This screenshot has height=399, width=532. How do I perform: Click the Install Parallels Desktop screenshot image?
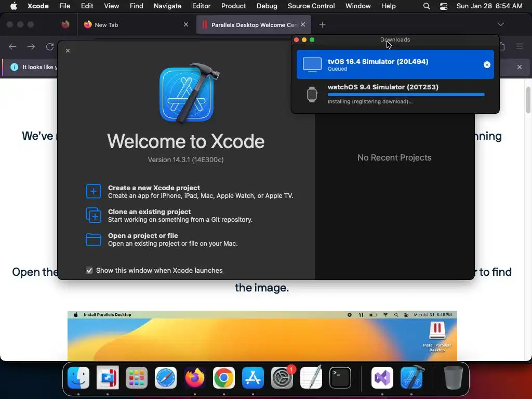pyautogui.click(x=262, y=336)
